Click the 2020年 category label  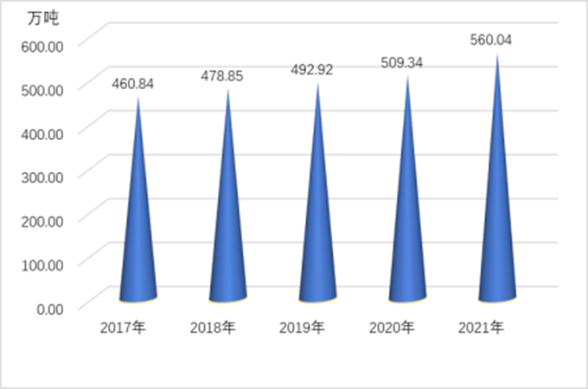pyautogui.click(x=392, y=328)
